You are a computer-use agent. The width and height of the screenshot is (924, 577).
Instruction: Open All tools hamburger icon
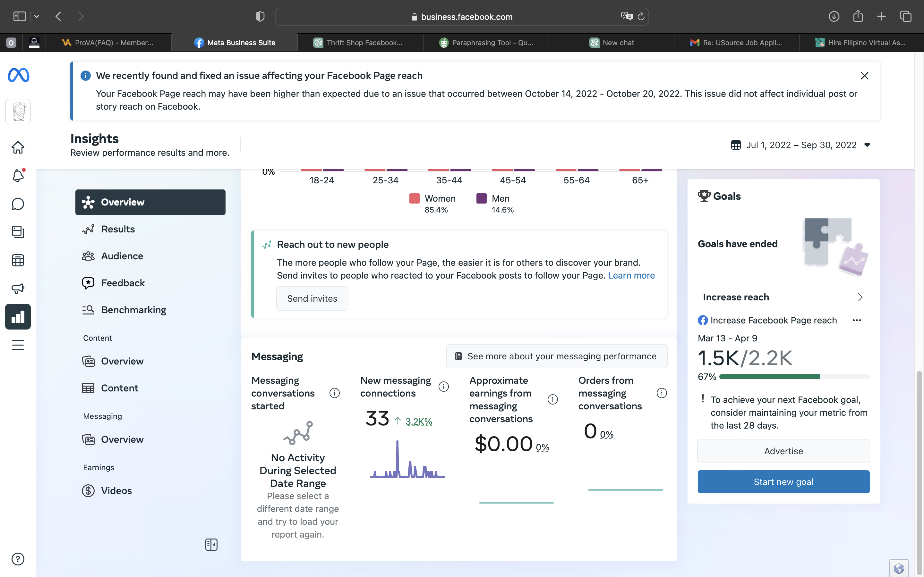pyautogui.click(x=18, y=345)
